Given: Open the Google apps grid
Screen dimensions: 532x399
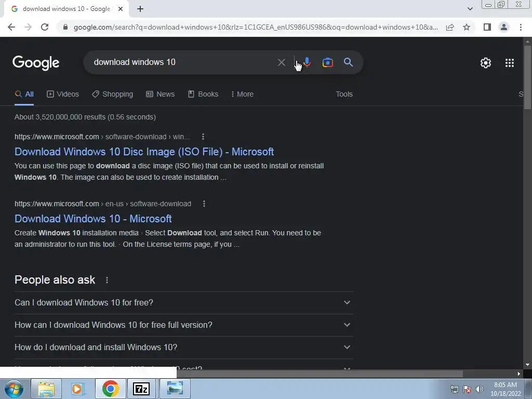Looking at the screenshot, I should point(510,63).
